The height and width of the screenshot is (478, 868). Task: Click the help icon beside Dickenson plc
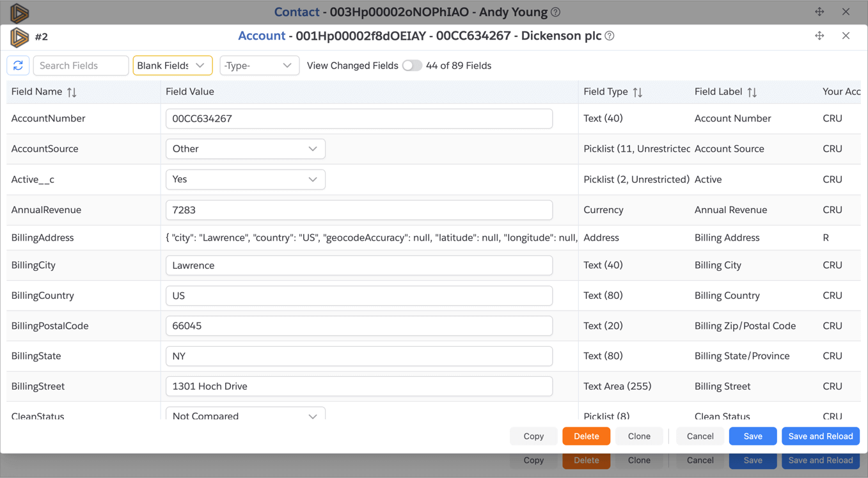[610, 36]
